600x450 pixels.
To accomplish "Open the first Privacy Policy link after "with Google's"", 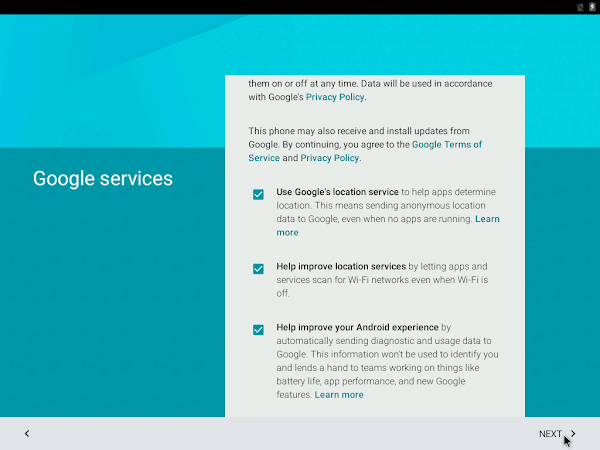I will [335, 97].
